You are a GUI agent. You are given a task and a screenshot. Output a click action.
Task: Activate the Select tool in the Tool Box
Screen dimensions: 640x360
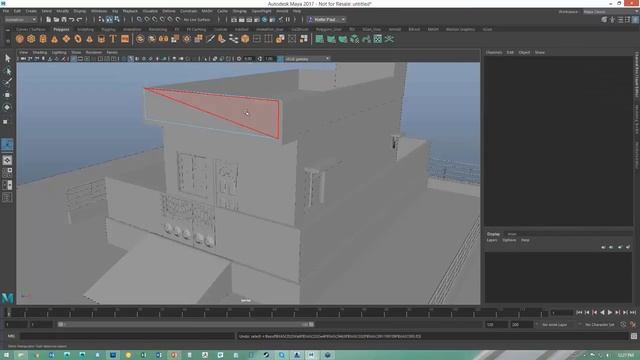pos(7,58)
